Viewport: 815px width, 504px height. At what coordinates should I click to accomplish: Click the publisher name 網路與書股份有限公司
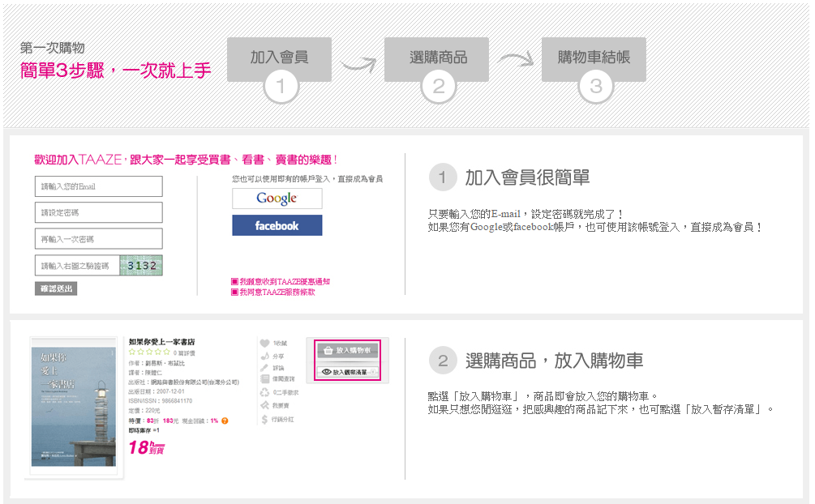(178, 382)
